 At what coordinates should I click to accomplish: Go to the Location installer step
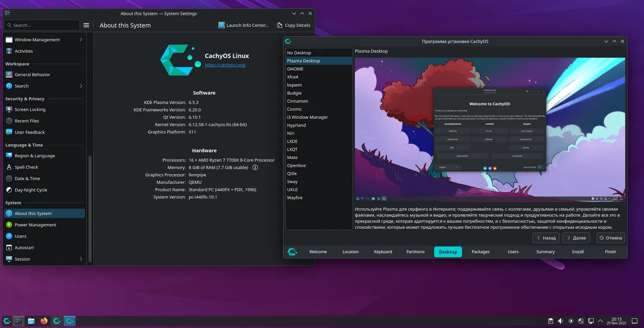click(350, 252)
